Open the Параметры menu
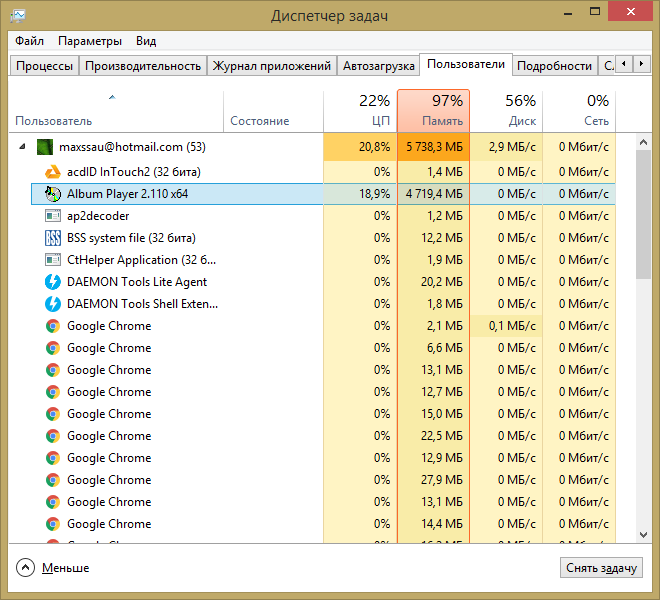The height and width of the screenshot is (600, 660). tap(90, 41)
